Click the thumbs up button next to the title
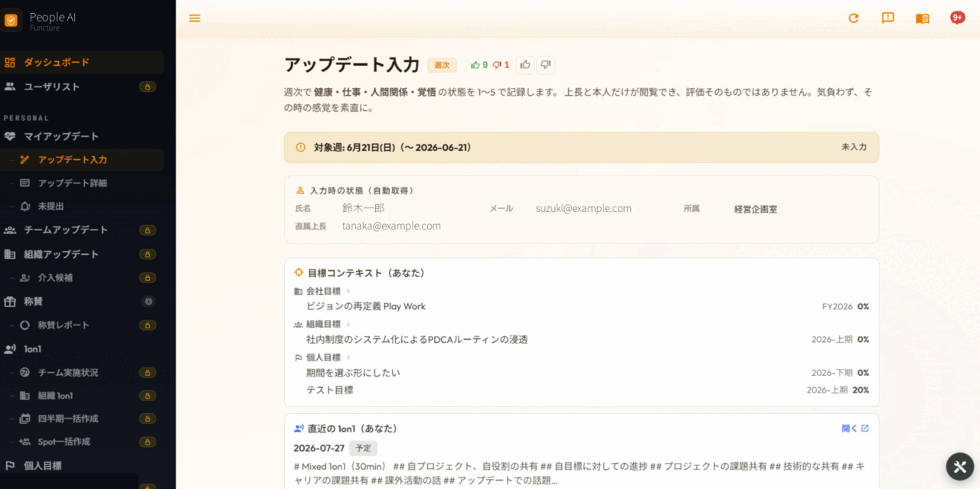The image size is (980, 489). pos(525,65)
